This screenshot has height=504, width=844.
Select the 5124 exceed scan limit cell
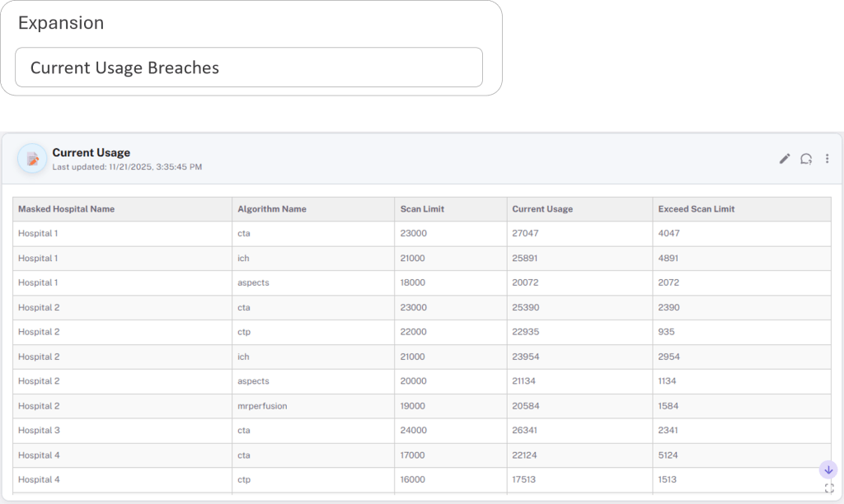pos(668,455)
